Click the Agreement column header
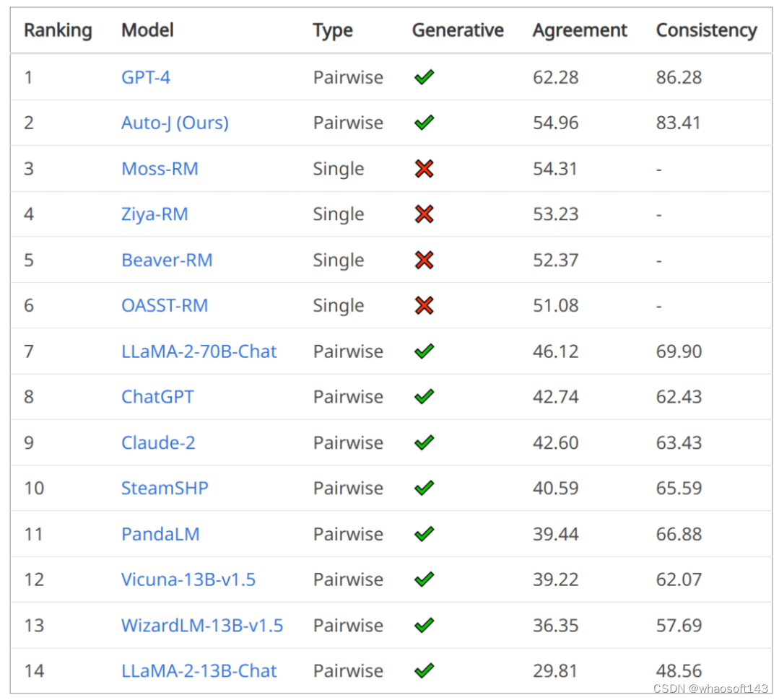 pyautogui.click(x=580, y=31)
